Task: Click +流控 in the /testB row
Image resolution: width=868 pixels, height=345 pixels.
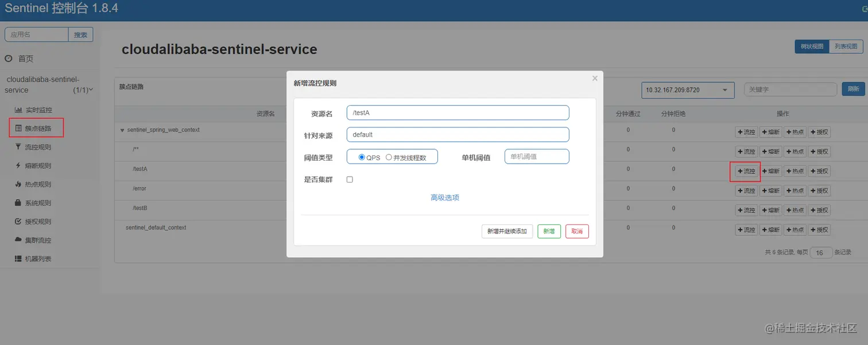Action: 746,210
